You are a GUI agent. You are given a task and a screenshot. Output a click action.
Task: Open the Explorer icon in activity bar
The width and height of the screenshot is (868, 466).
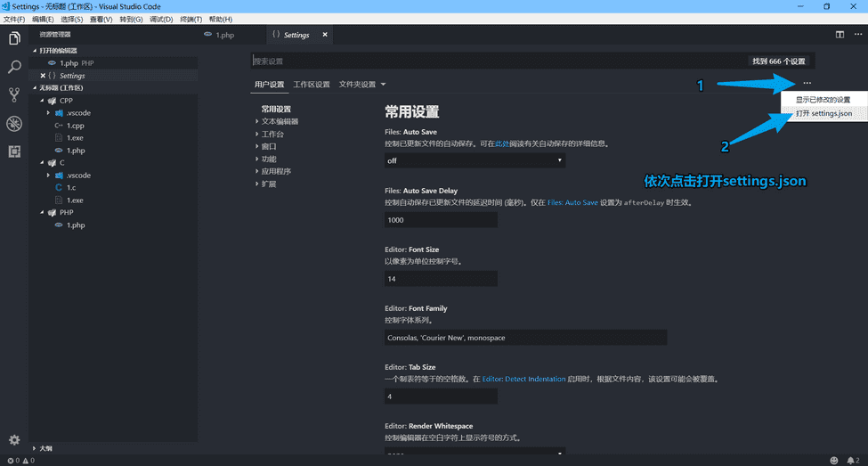point(14,38)
